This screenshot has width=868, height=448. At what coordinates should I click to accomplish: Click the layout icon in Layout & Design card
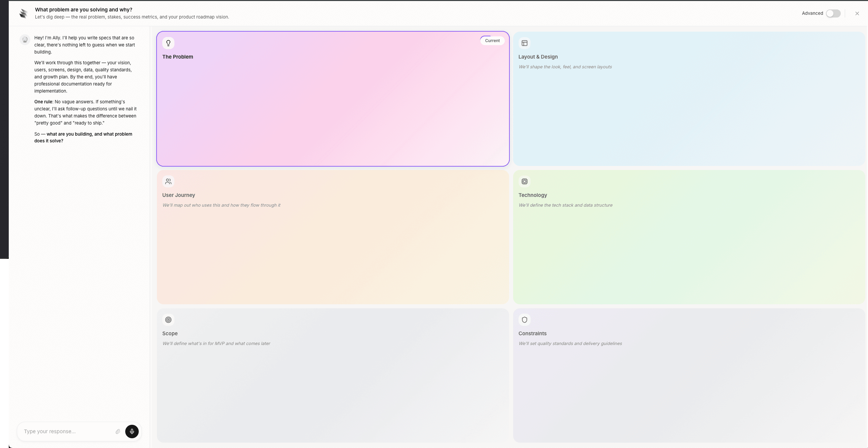[524, 43]
